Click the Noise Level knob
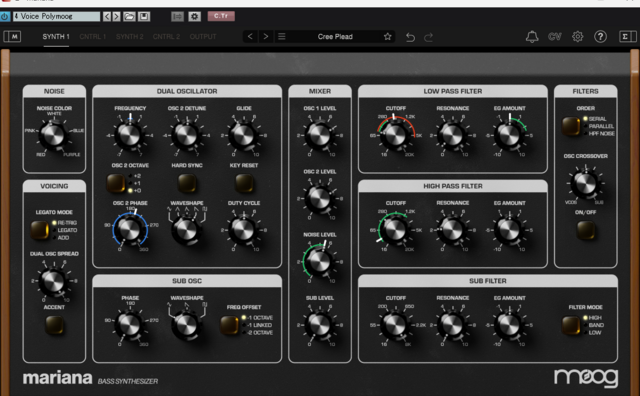Image resolution: width=640 pixels, height=396 pixels. [320, 261]
